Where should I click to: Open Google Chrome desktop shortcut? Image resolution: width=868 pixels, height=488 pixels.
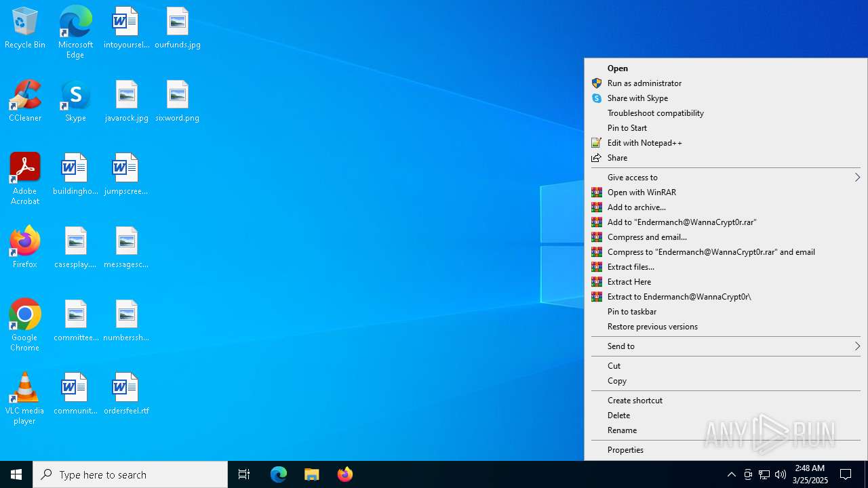coord(25,325)
